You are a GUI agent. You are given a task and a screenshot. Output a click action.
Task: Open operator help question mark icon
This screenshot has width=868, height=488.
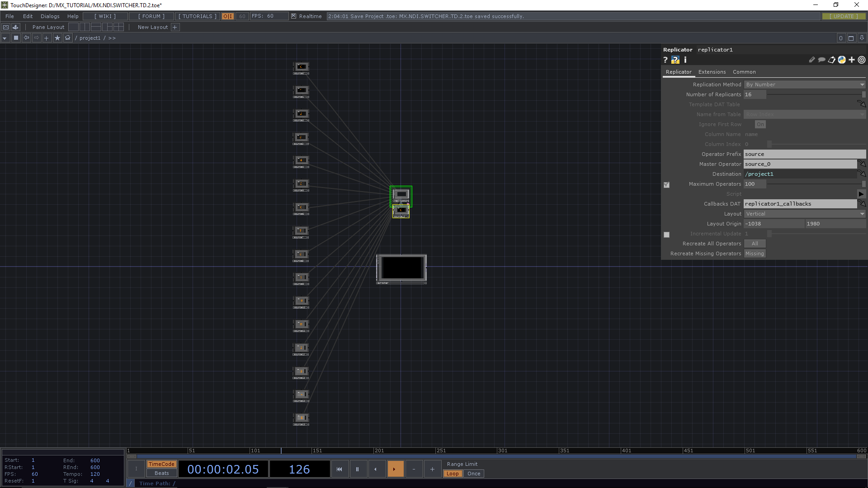[x=665, y=60]
